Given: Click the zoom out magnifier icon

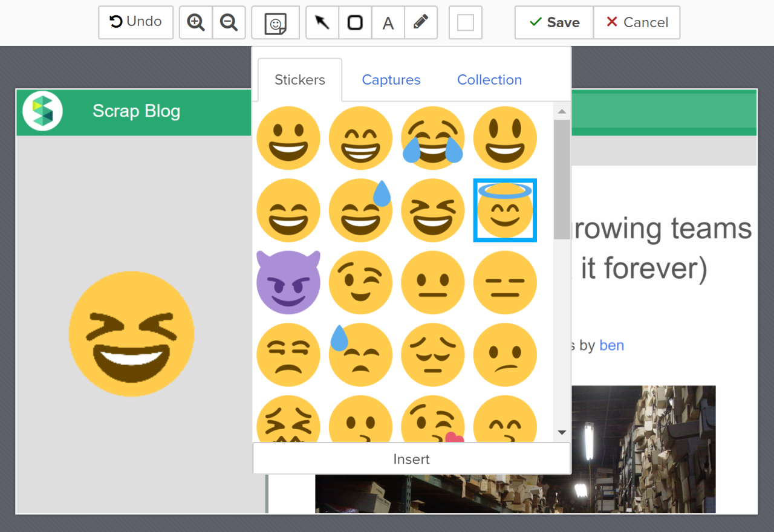Looking at the screenshot, I should coord(229,22).
